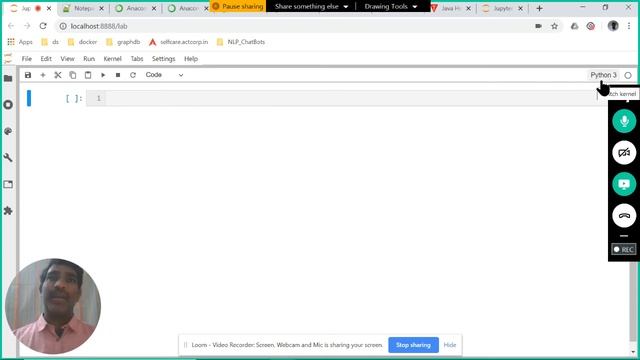Run the selected cell
This screenshot has height=360, width=640.
[x=103, y=75]
